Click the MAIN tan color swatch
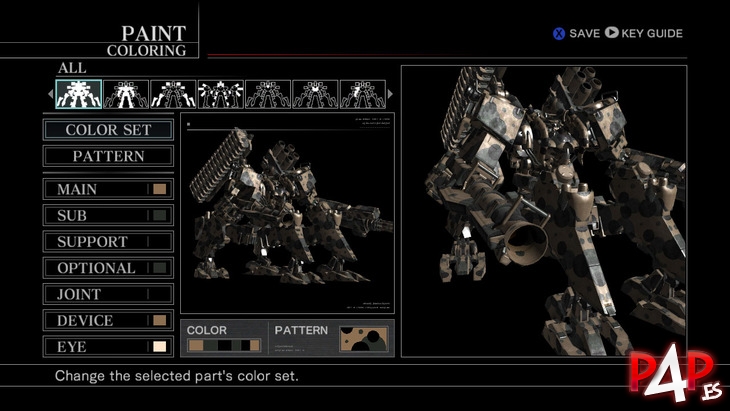Image resolution: width=730 pixels, height=411 pixels. pos(160,189)
